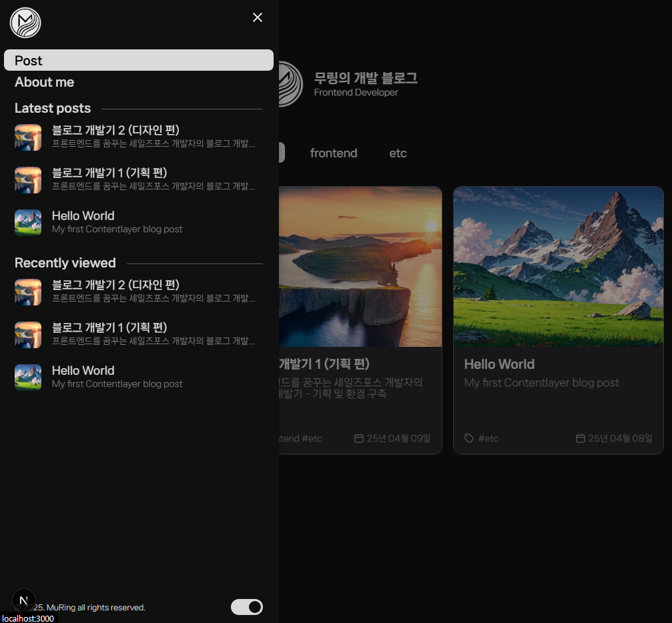The width and height of the screenshot is (672, 623).
Task: Click the MuRing logo in the sidebar header
Action: [25, 23]
